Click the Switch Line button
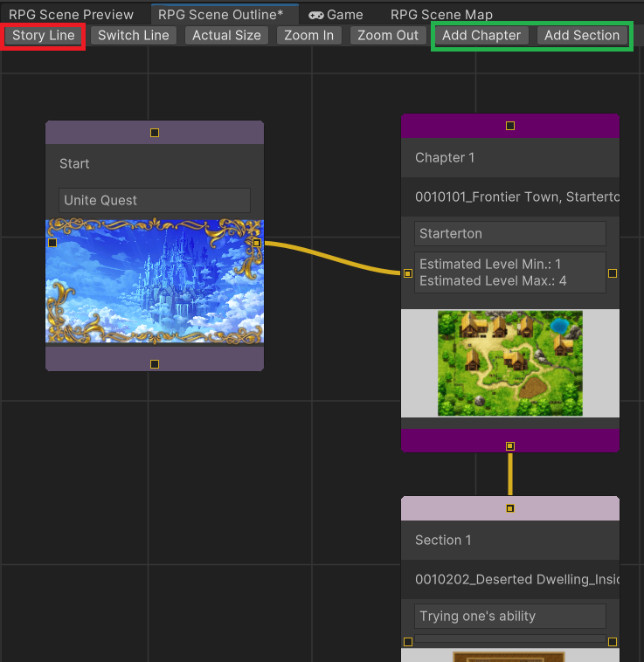644x662 pixels. 134,36
